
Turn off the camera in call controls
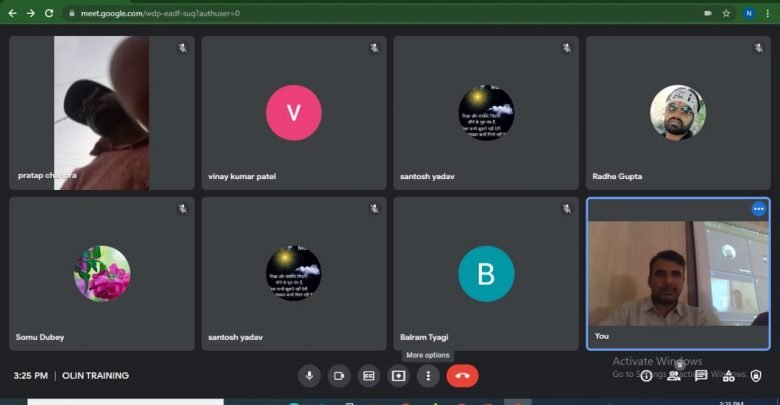point(339,375)
